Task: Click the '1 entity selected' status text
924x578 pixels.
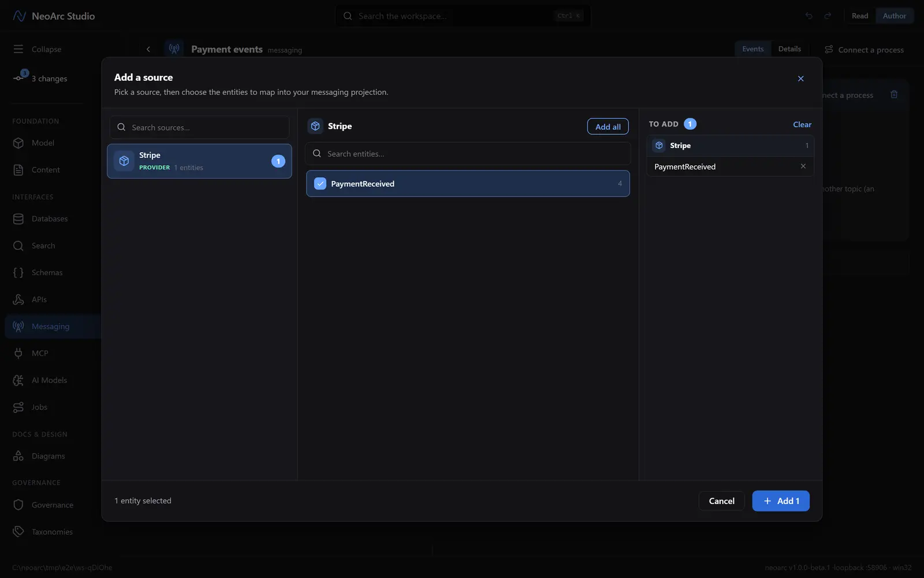Action: coord(143,501)
